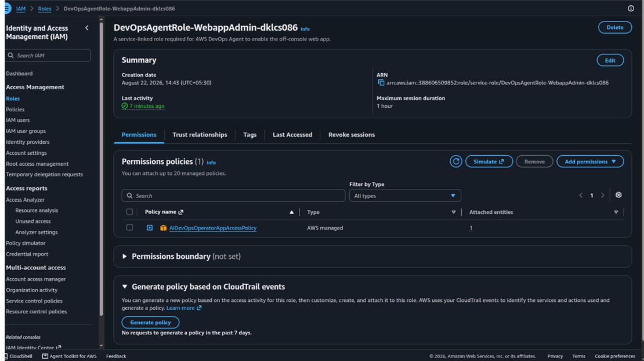The height and width of the screenshot is (361, 644).
Task: Copy the role ARN with copy icon
Action: (381, 83)
